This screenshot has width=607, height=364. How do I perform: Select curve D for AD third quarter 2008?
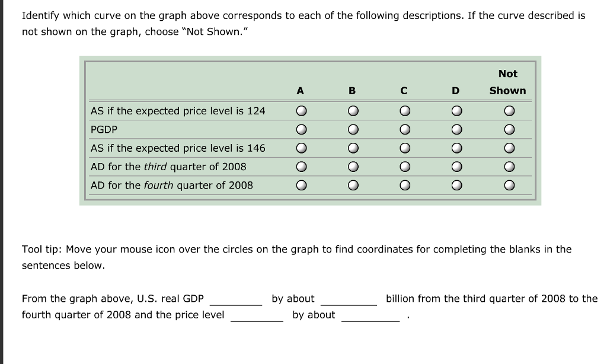pyautogui.click(x=455, y=167)
